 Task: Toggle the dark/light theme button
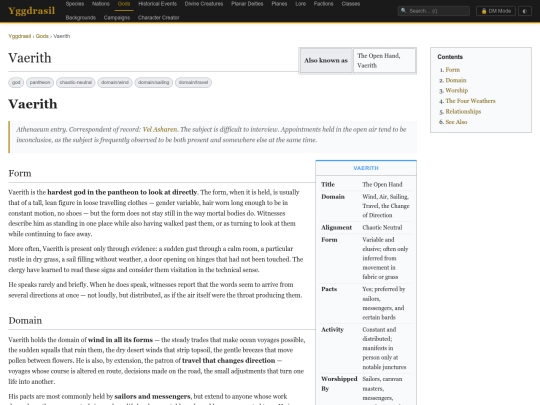coord(525,11)
